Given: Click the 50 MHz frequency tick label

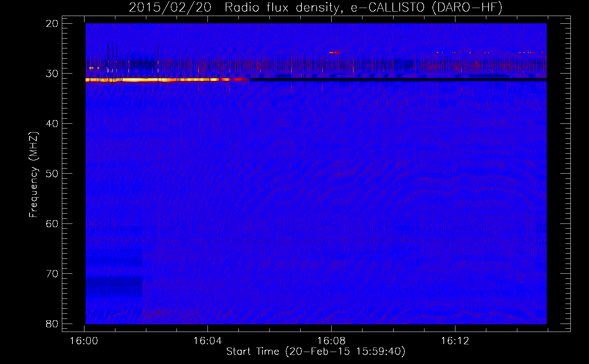Looking at the screenshot, I should 52,174.
